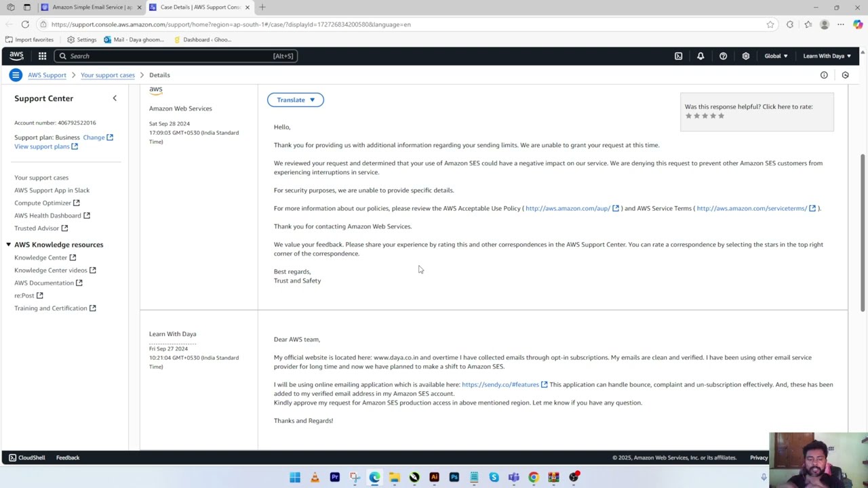This screenshot has width=868, height=488.
Task: Open Knowledge Center videos link
Action: tap(56, 270)
